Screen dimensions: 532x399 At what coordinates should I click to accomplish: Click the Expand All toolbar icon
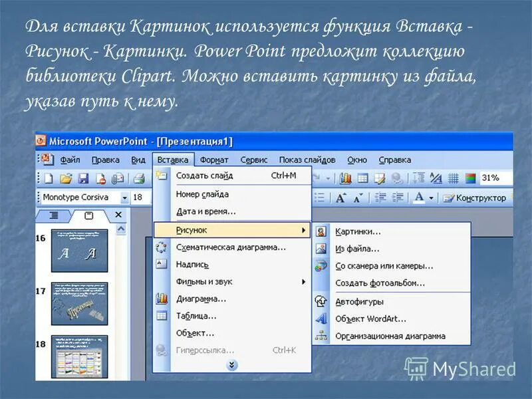[x=419, y=178]
